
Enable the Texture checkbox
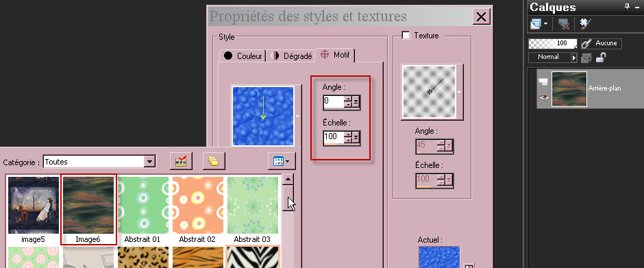coord(406,36)
